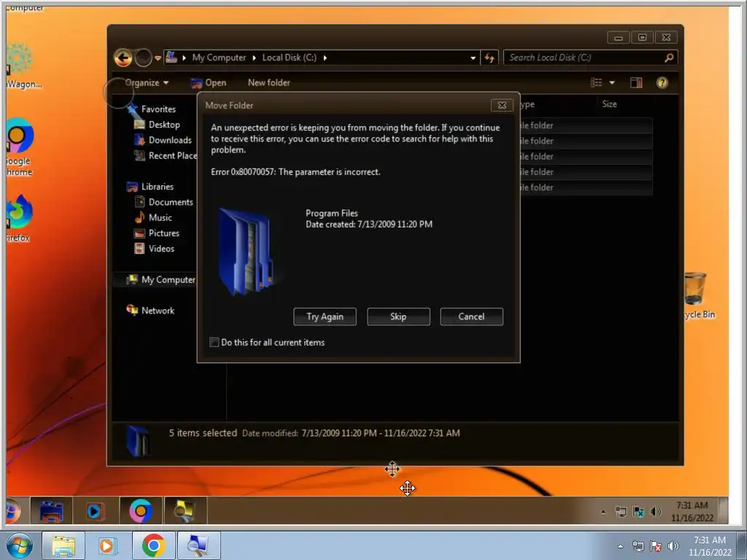
Task: Select Network in navigation pane
Action: coord(158,311)
